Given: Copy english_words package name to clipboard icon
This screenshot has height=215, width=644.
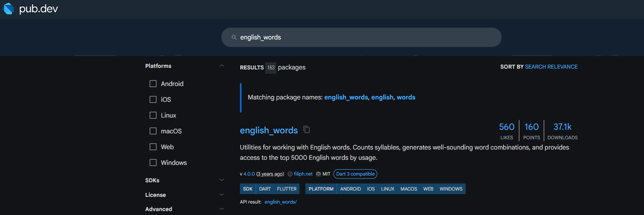Looking at the screenshot, I should pos(307,129).
